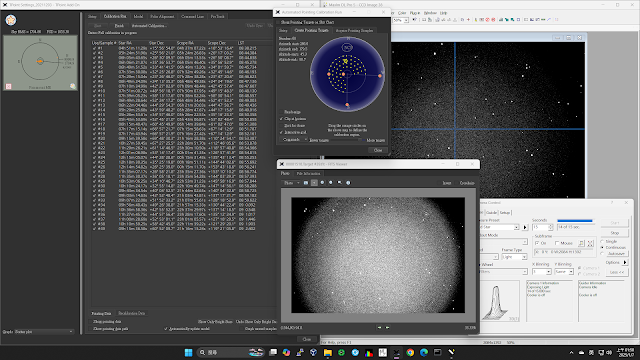The width and height of the screenshot is (640, 360).
Task: Click the magnifier icon under the polar plot
Action: pyautogui.click(x=72, y=86)
